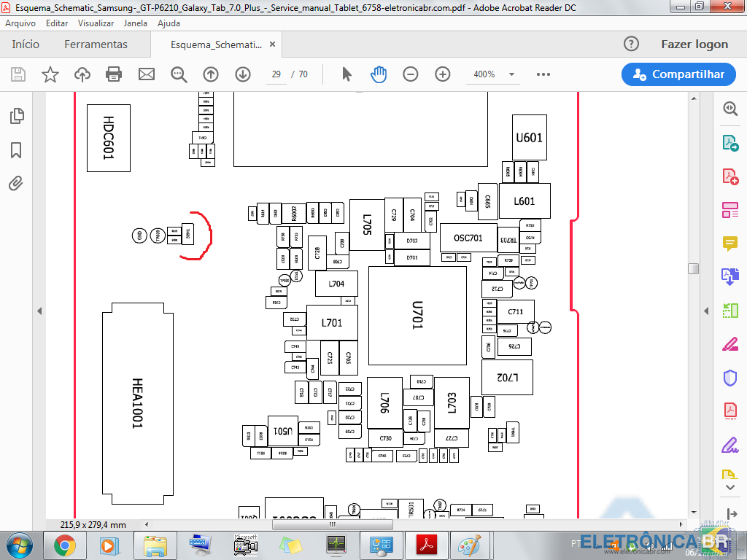The width and height of the screenshot is (747, 560).
Task: Toggle the Bookmarks panel in left sidebar
Action: 16,150
